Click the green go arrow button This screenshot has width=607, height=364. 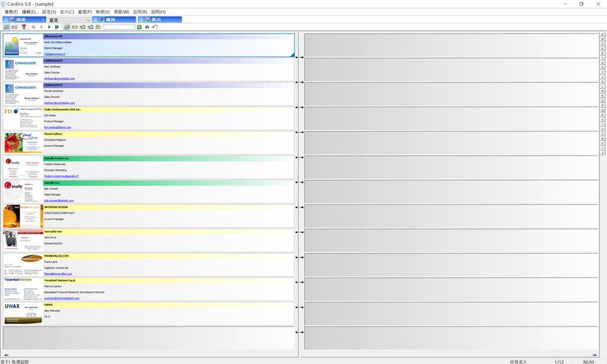pos(139,27)
